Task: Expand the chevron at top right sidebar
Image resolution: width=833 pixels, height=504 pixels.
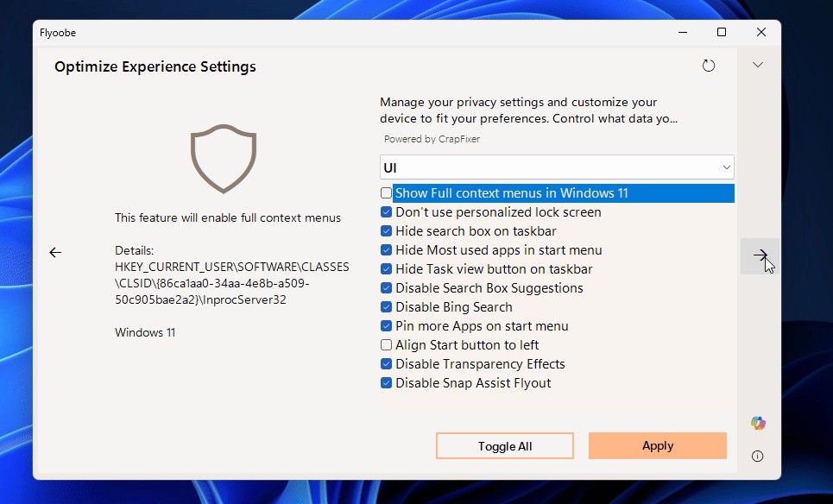Action: tap(758, 65)
